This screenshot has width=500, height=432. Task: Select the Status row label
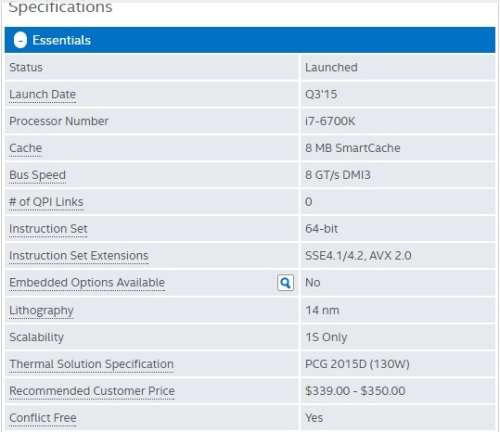26,67
